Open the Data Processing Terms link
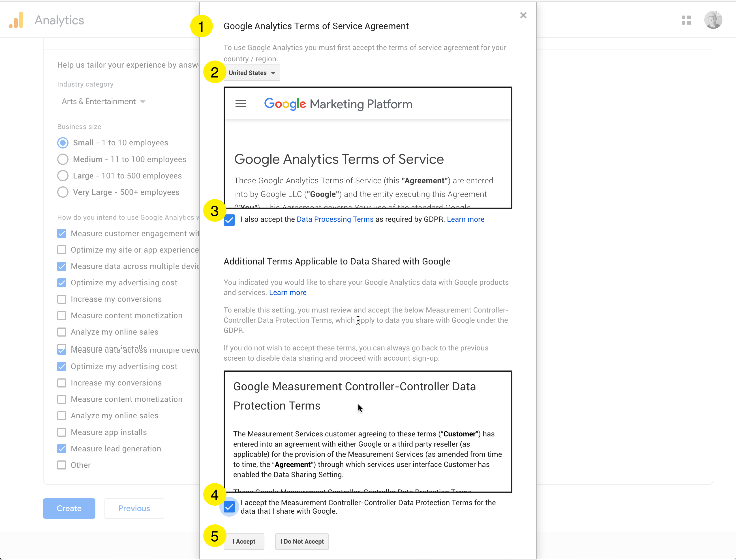This screenshot has width=736, height=560. click(x=335, y=219)
